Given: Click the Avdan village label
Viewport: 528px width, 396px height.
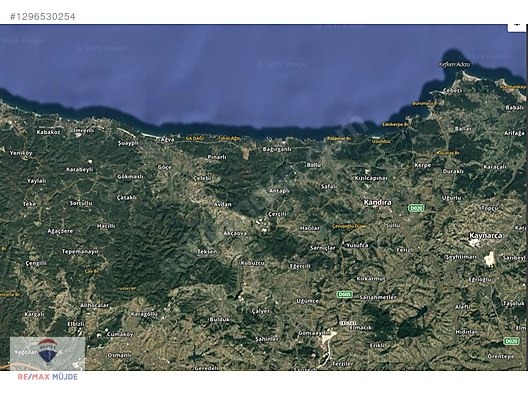Looking at the screenshot, I should 223,204.
